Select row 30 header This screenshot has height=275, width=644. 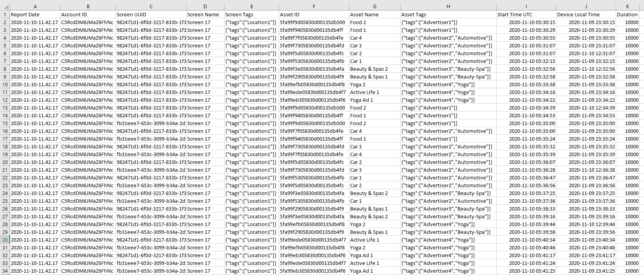pyautogui.click(x=5, y=240)
